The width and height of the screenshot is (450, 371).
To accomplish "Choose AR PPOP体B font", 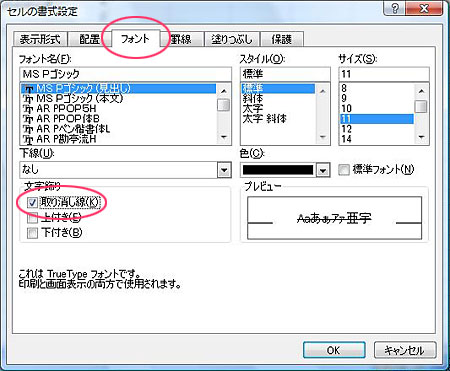I will pos(118,119).
